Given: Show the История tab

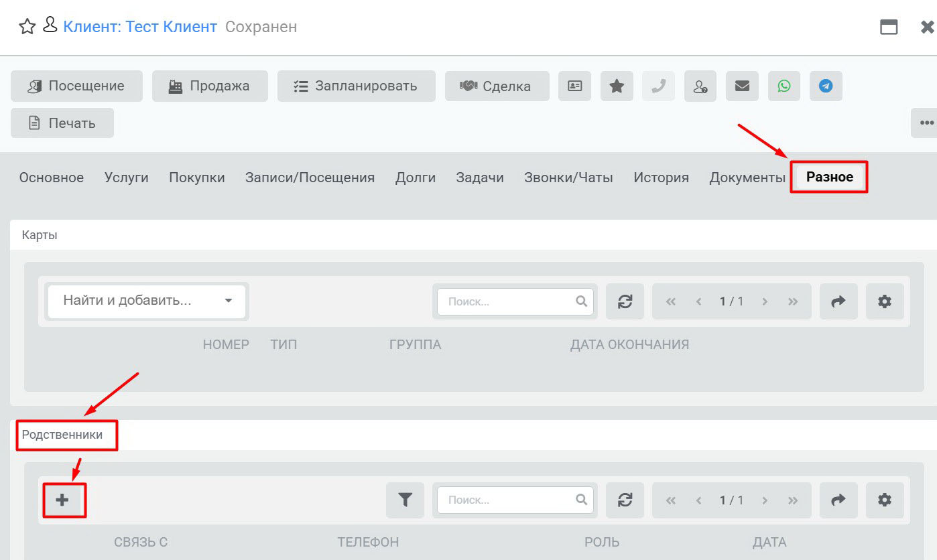Looking at the screenshot, I should coord(662,178).
